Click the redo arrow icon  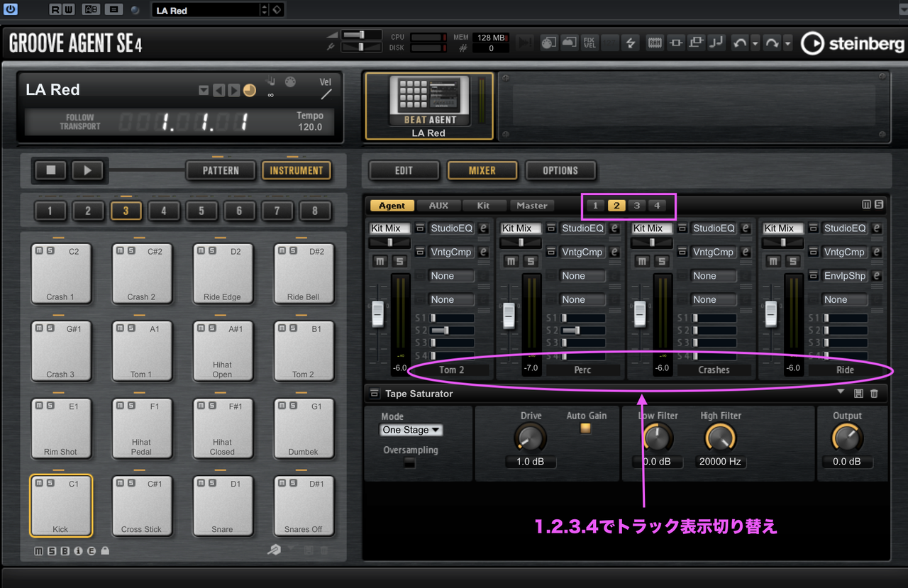(772, 43)
